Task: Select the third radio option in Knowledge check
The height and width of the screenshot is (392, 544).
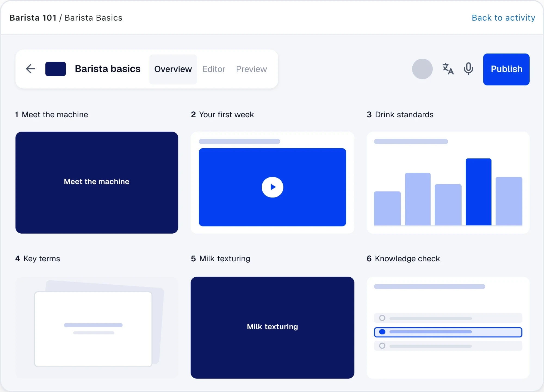Action: pyautogui.click(x=448, y=346)
